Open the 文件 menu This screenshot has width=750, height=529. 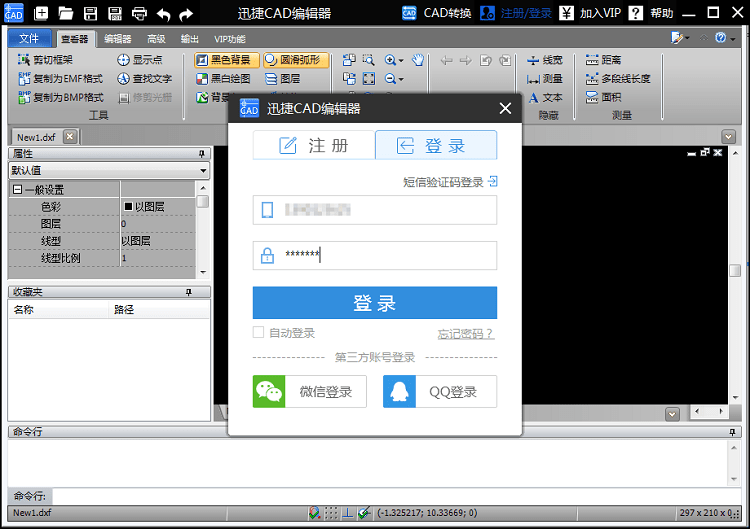point(29,38)
